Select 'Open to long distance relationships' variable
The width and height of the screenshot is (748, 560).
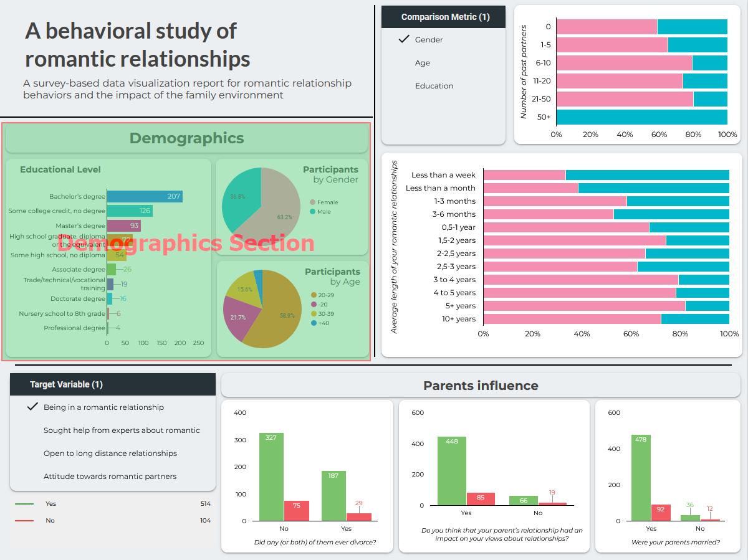coord(110,453)
